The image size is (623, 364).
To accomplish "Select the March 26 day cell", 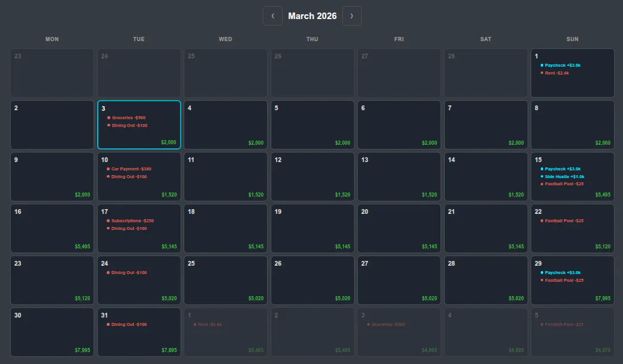I will [x=312, y=280].
